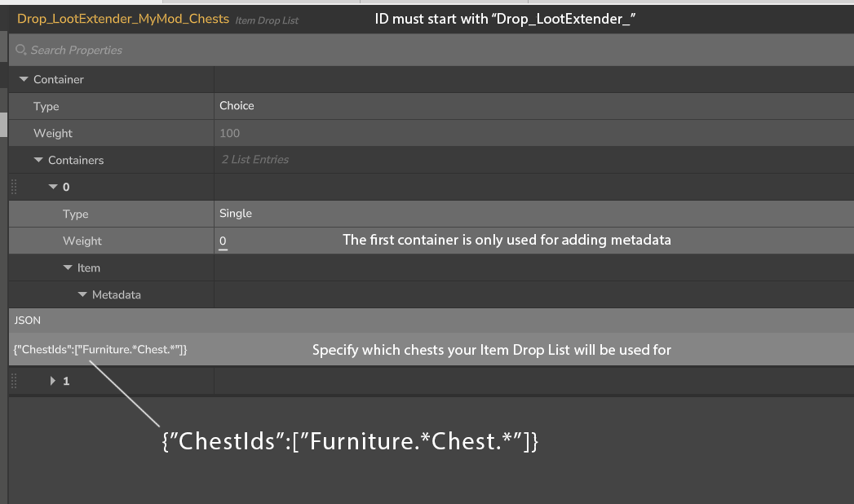
Task: Collapse list entry 0
Action: pyautogui.click(x=53, y=188)
